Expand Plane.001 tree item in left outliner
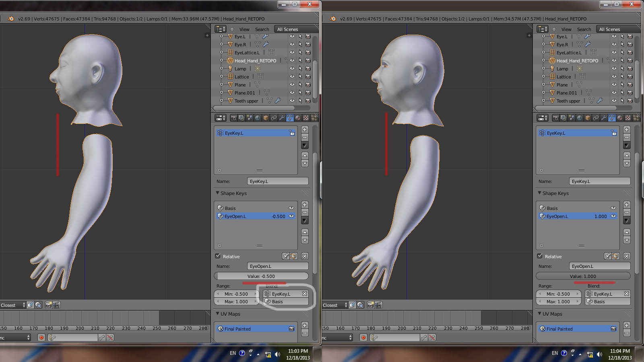Viewport: 644px width, 362px height. (x=221, y=93)
